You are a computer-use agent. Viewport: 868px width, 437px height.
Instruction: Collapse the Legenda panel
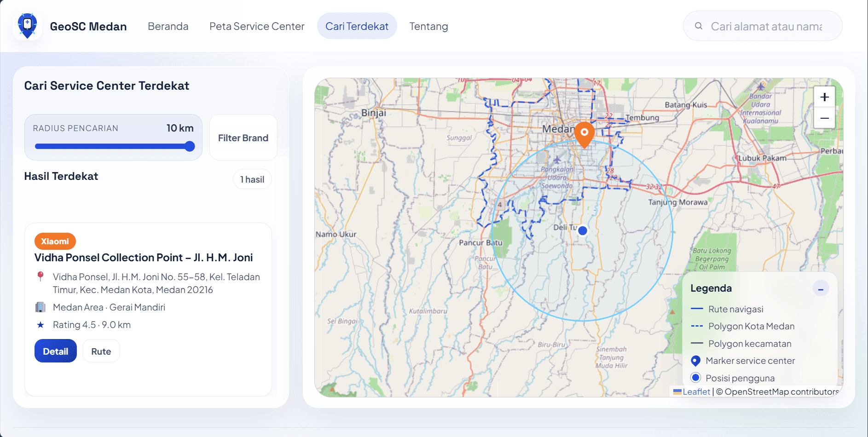[x=821, y=288]
